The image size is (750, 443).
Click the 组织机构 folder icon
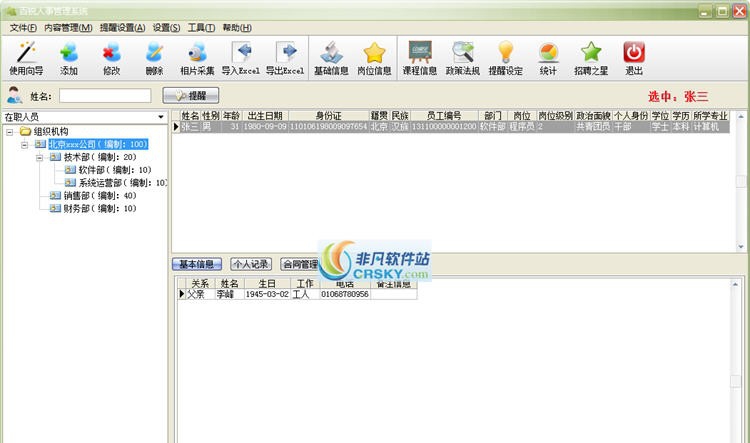pos(25,131)
